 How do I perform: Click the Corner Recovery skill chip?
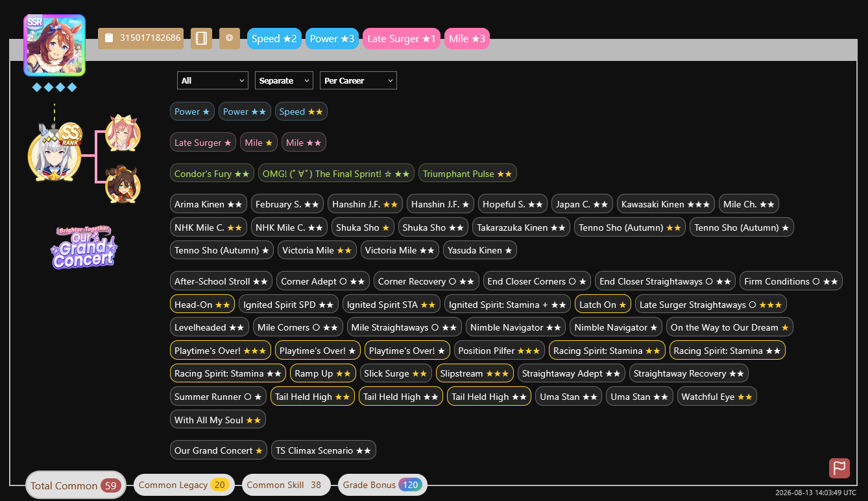[426, 281]
